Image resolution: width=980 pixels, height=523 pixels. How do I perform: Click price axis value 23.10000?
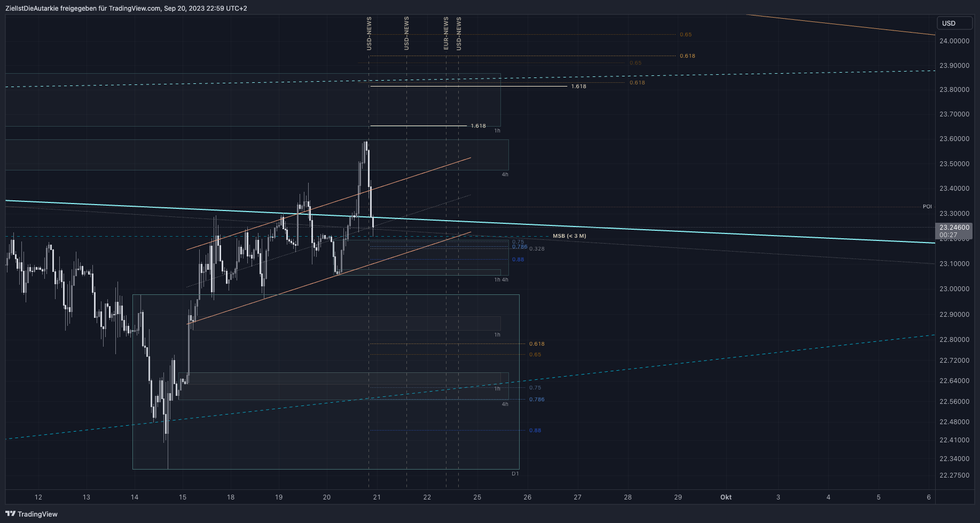(x=954, y=264)
